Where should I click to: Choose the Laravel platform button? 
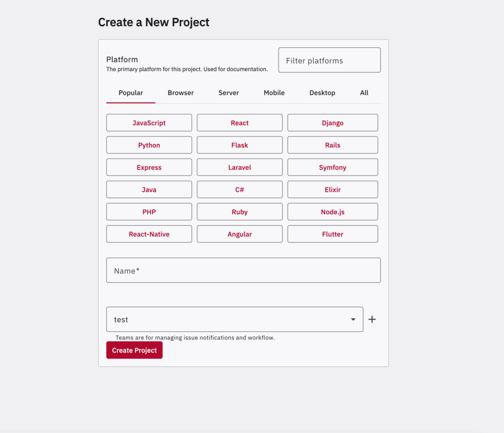[x=240, y=167]
